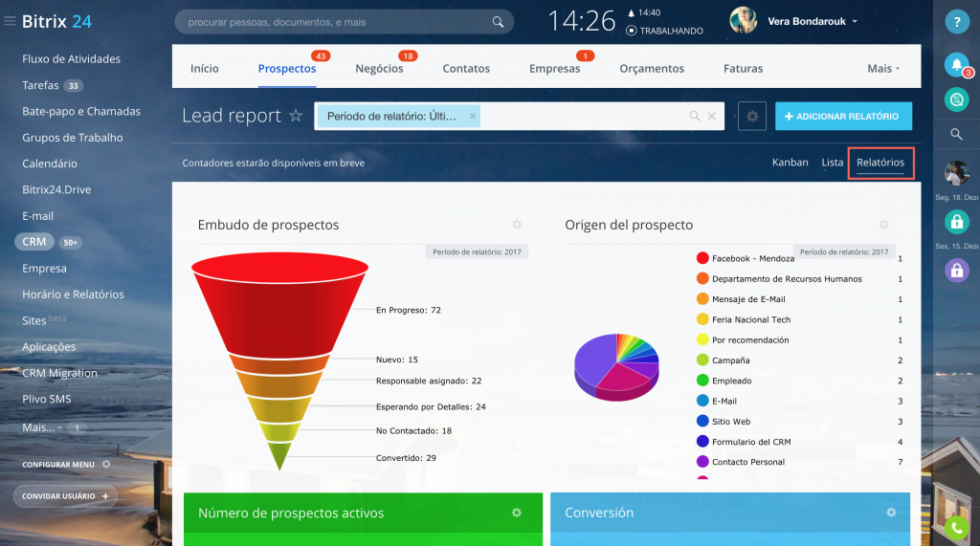Switch to the Kanban view

tap(790, 163)
